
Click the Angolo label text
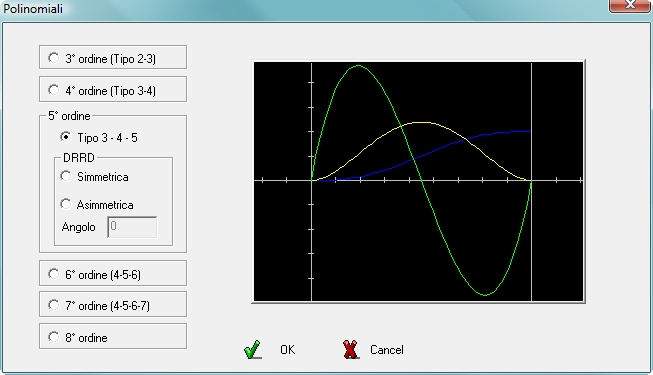tap(78, 227)
